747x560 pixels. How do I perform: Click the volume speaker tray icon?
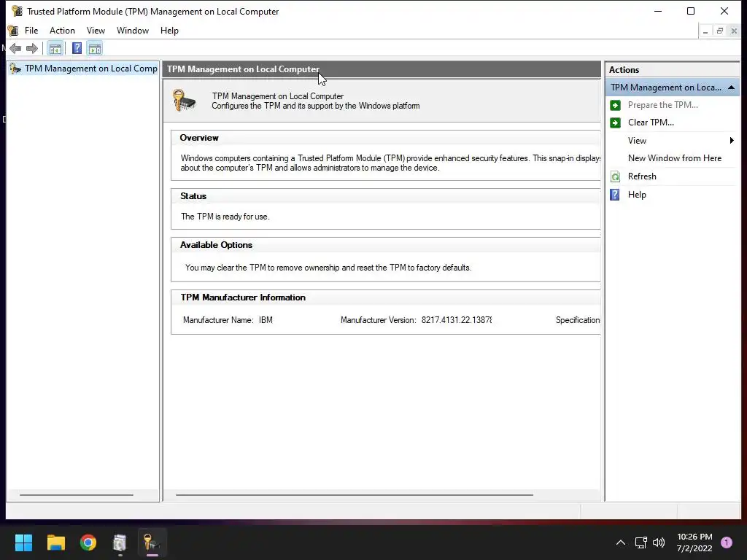[659, 542]
